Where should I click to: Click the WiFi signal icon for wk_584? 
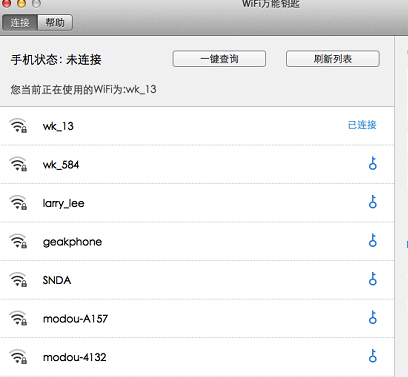(x=18, y=164)
